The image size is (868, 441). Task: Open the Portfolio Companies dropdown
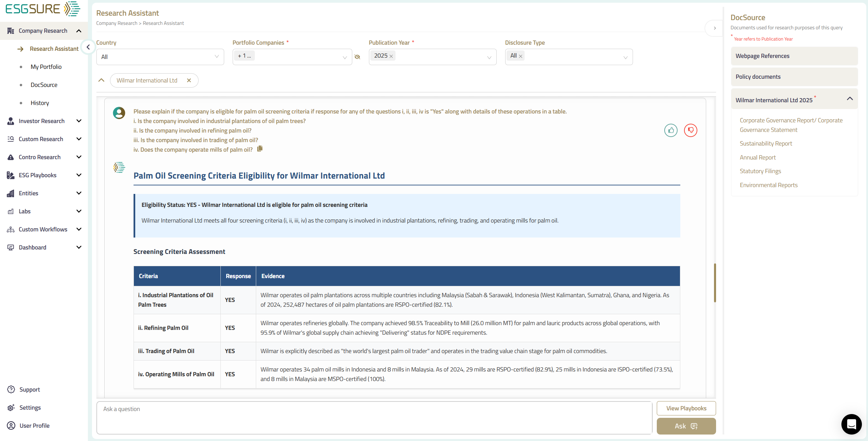coord(292,57)
